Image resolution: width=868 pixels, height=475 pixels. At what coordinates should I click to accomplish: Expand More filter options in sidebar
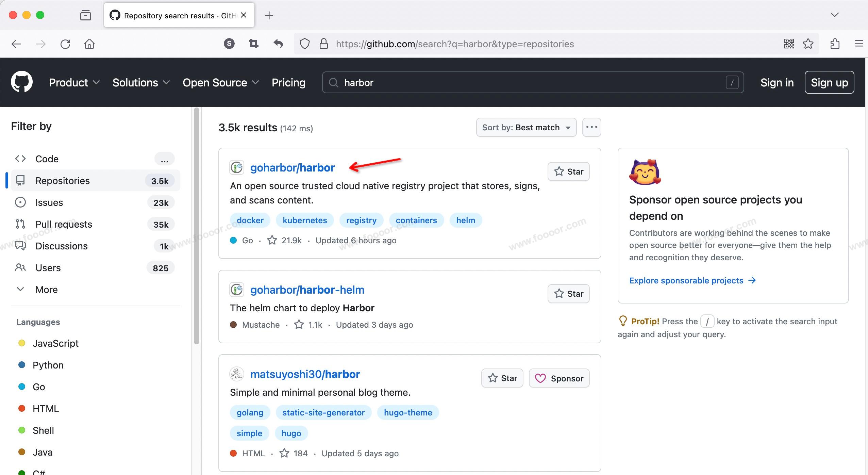(x=46, y=290)
